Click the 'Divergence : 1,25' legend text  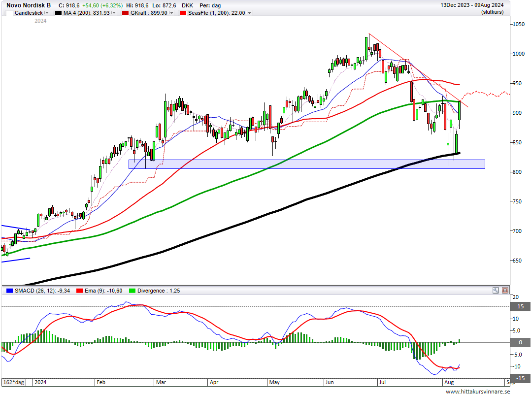point(159,291)
